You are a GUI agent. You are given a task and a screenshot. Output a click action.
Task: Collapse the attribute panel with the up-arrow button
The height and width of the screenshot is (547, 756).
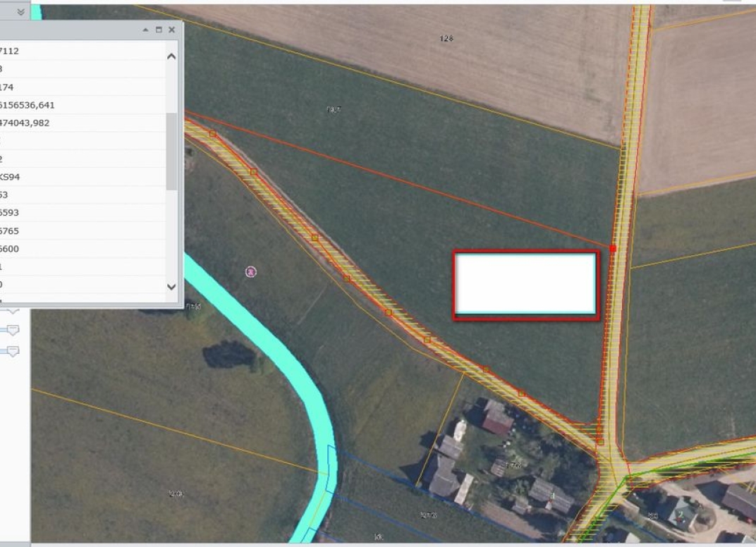pyautogui.click(x=145, y=30)
